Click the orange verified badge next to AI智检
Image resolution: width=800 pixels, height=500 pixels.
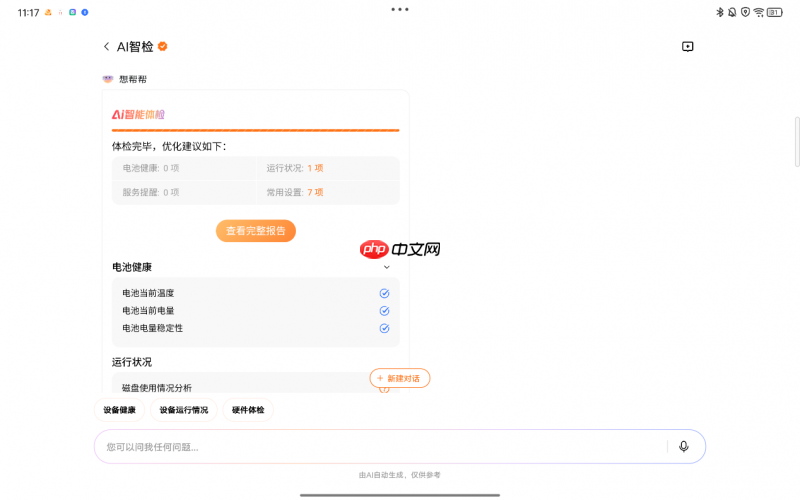point(162,46)
